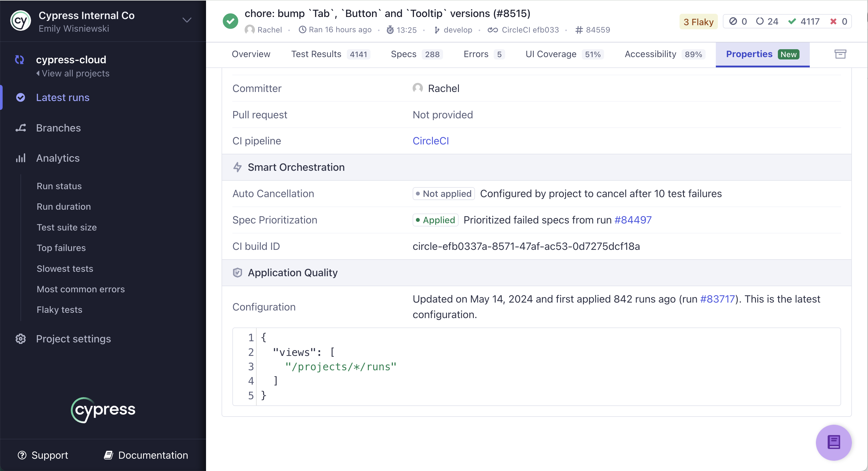Open the Accessibility tab

[x=650, y=54]
